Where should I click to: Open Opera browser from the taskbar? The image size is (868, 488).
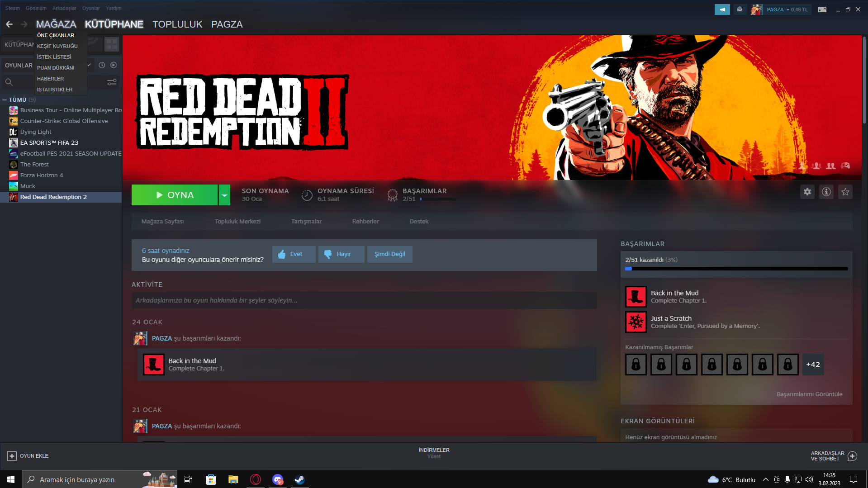click(x=256, y=479)
